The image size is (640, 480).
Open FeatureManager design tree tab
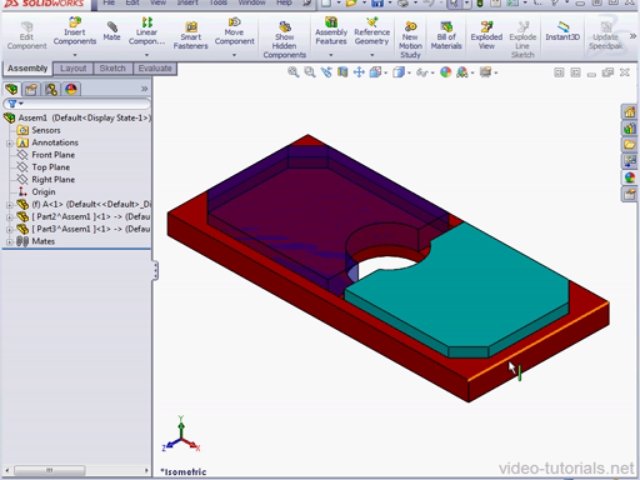point(12,89)
